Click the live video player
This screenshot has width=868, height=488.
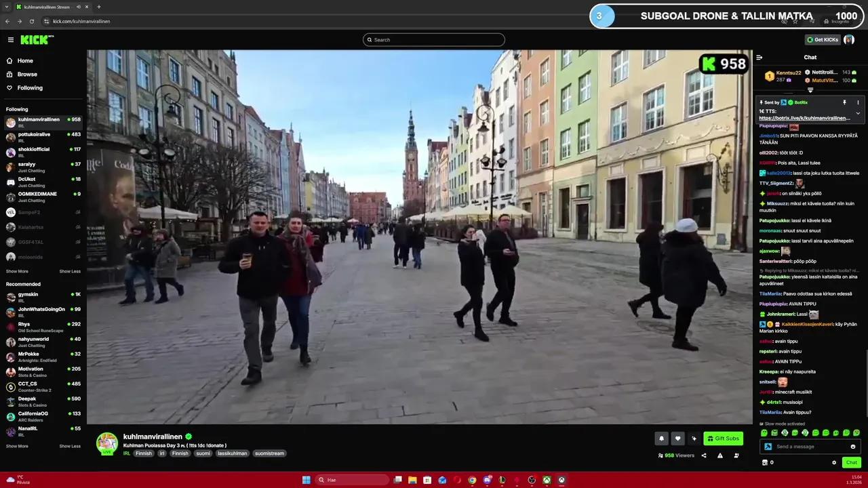[419, 237]
